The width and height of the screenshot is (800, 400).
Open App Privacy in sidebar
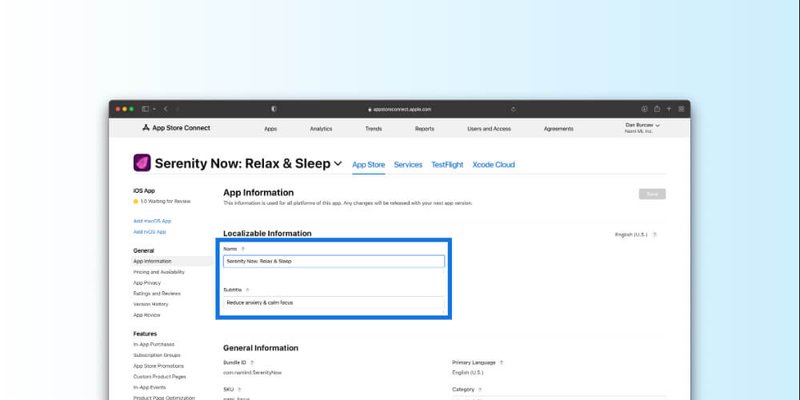tap(147, 283)
